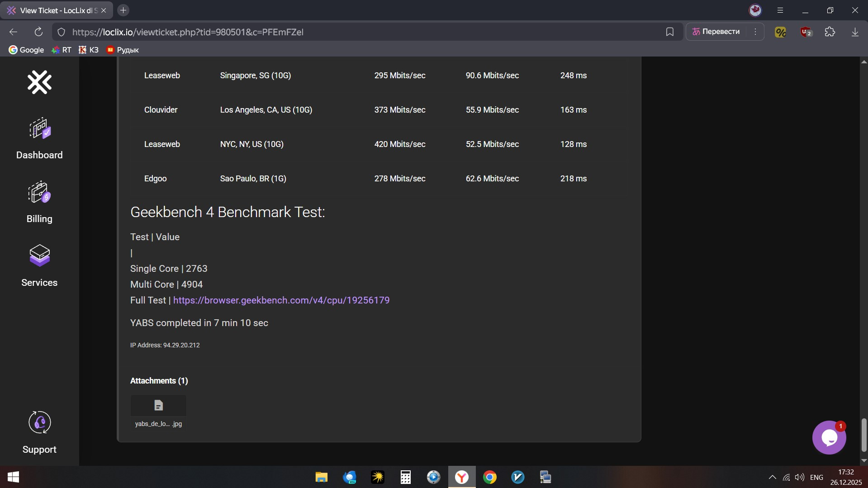Image resolution: width=868 pixels, height=488 pixels.
Task: Close the View Ticket tab
Action: pyautogui.click(x=104, y=10)
